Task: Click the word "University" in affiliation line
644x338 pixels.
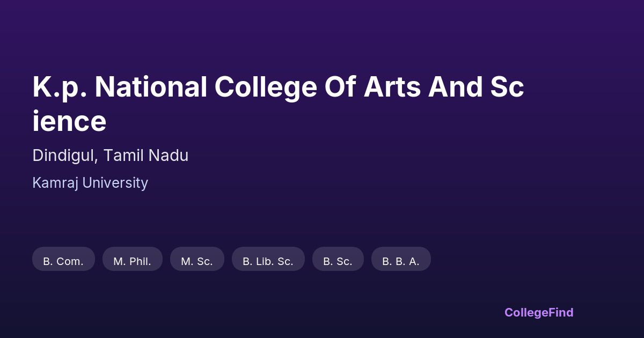Action: [x=114, y=183]
